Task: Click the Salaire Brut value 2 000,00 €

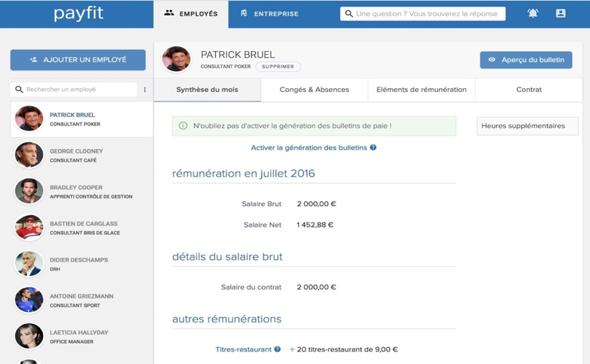Action: tap(316, 204)
